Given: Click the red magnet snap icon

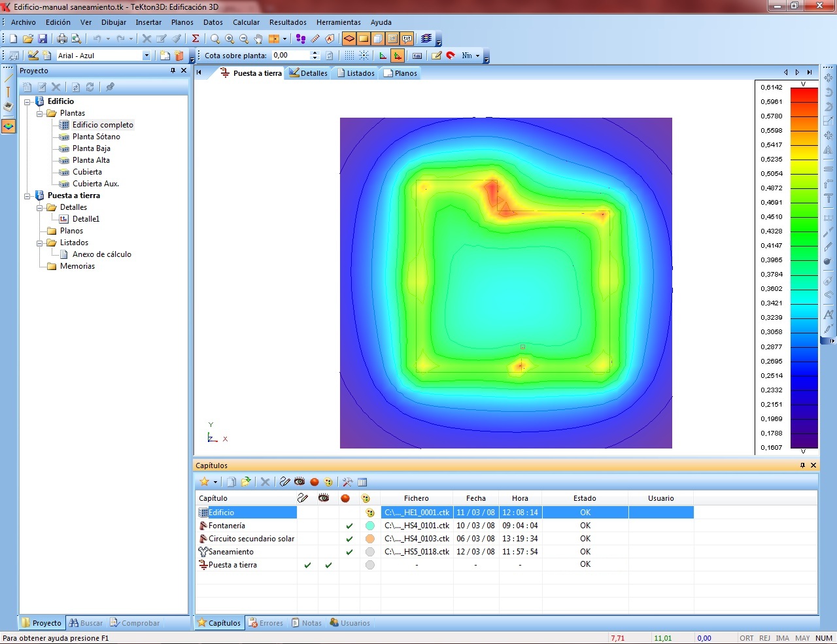Looking at the screenshot, I should [x=451, y=56].
